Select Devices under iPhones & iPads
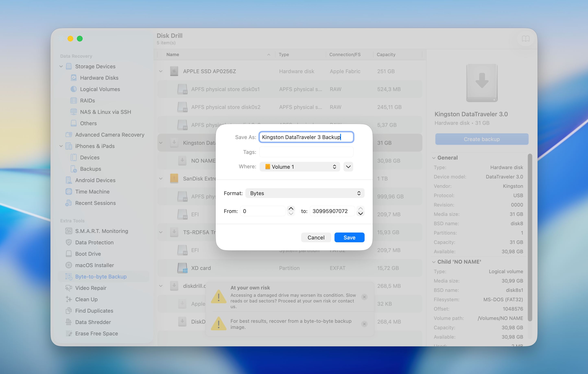The width and height of the screenshot is (588, 374). [x=90, y=157]
